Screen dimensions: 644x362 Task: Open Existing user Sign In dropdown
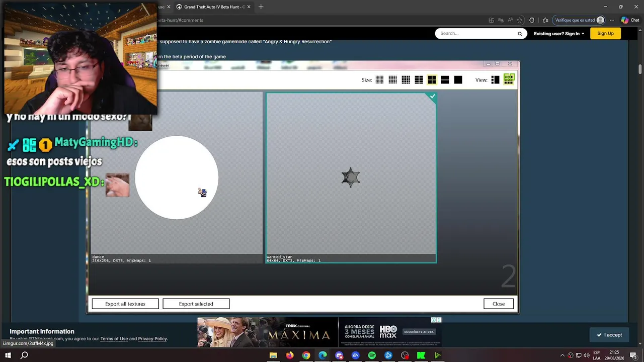(x=559, y=34)
